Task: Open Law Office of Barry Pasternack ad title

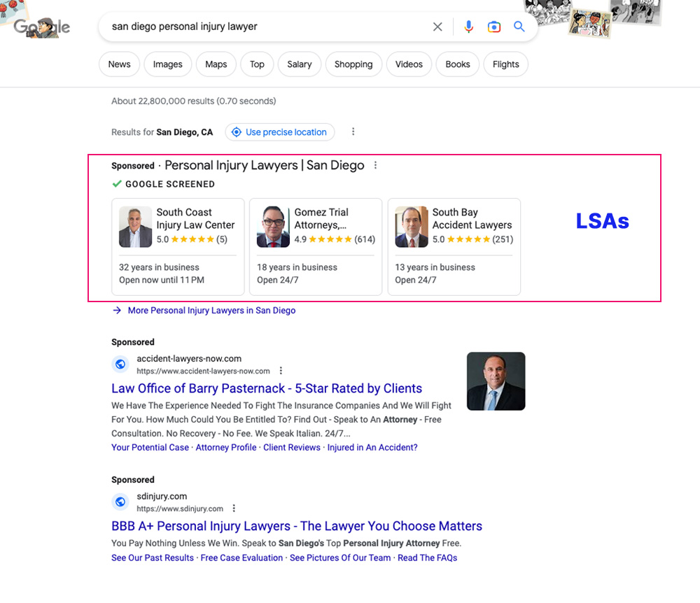Action: point(267,388)
